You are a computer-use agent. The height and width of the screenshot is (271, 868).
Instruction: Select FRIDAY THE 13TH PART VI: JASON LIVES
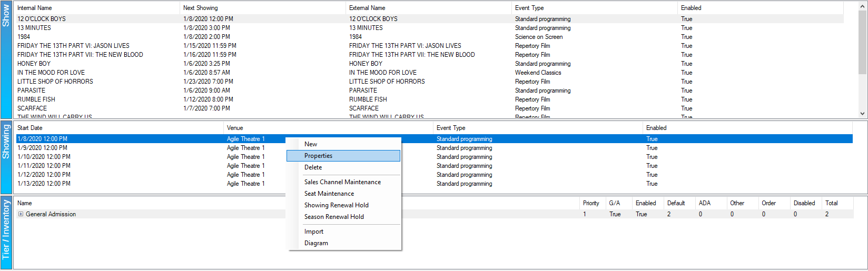click(429, 46)
